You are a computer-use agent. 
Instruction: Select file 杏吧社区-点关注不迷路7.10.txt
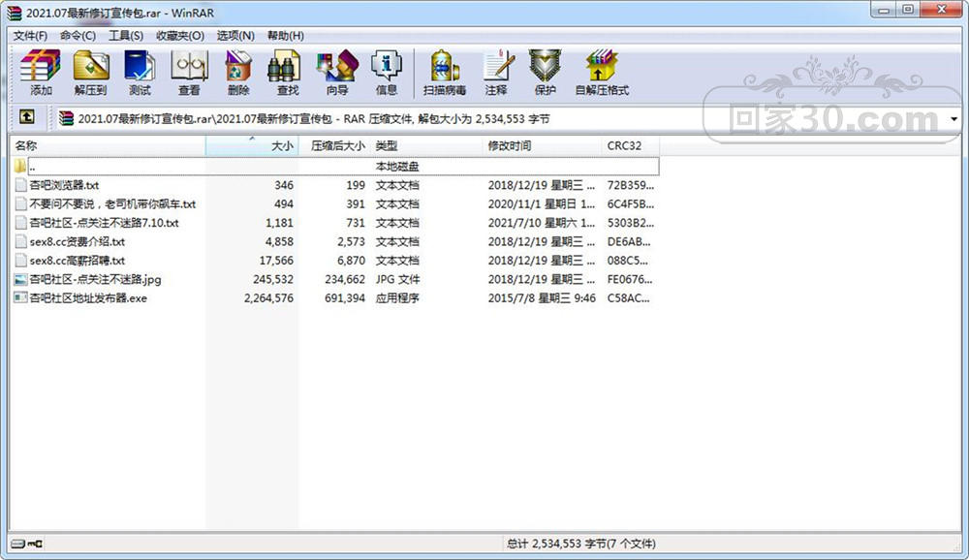[x=104, y=223]
